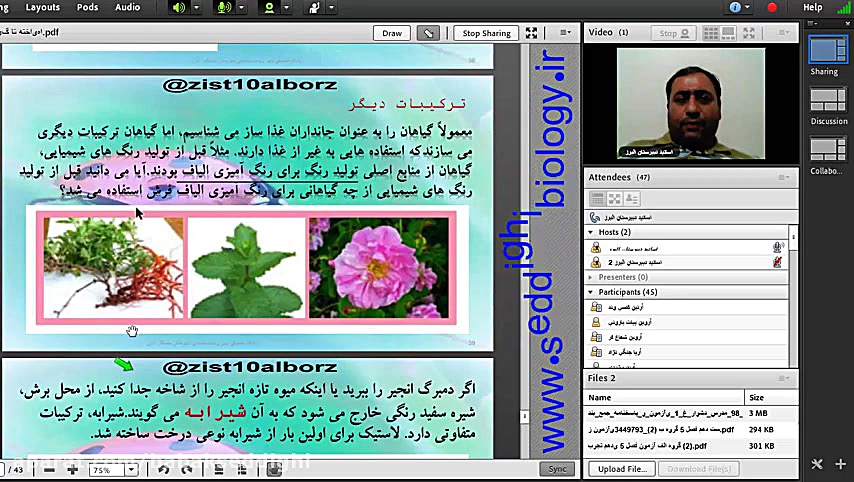This screenshot has height=482, width=854.
Task: Open the Attendees pod options menu
Action: coord(784,178)
